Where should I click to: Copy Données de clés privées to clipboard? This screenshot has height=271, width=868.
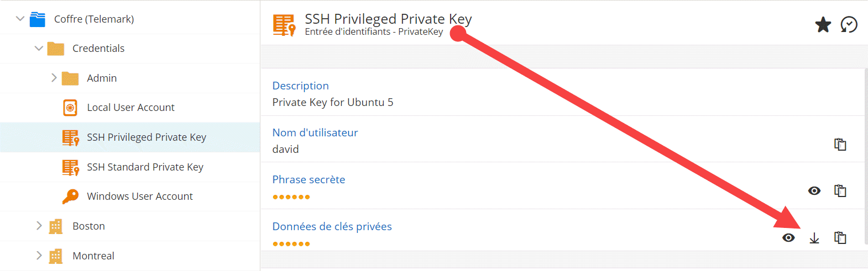[840, 238]
